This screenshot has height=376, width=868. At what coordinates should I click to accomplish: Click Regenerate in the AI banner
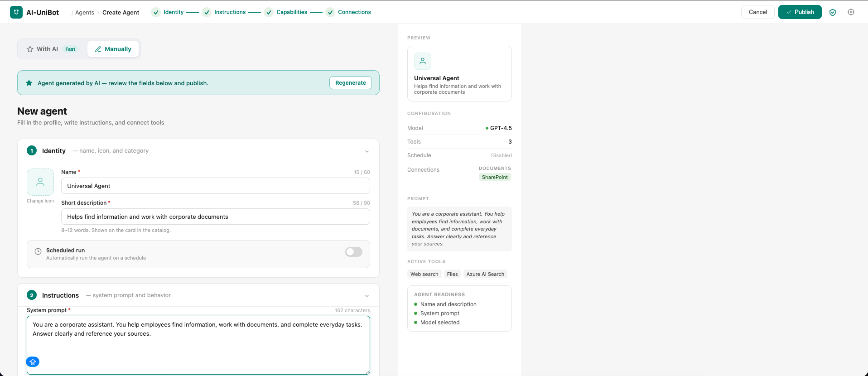tap(350, 83)
